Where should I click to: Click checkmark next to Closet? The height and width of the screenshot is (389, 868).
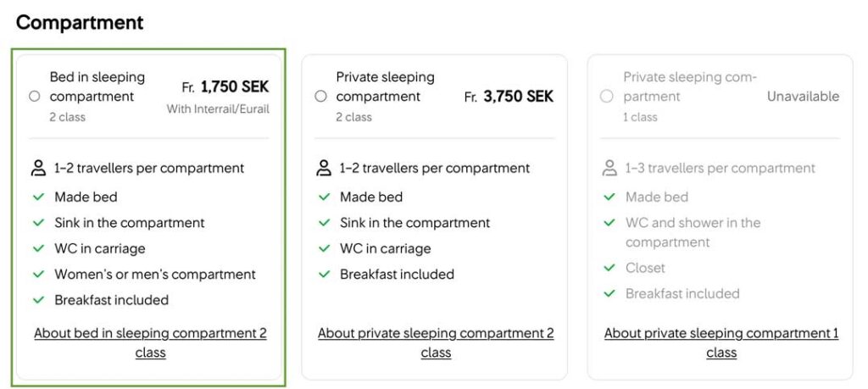point(609,268)
